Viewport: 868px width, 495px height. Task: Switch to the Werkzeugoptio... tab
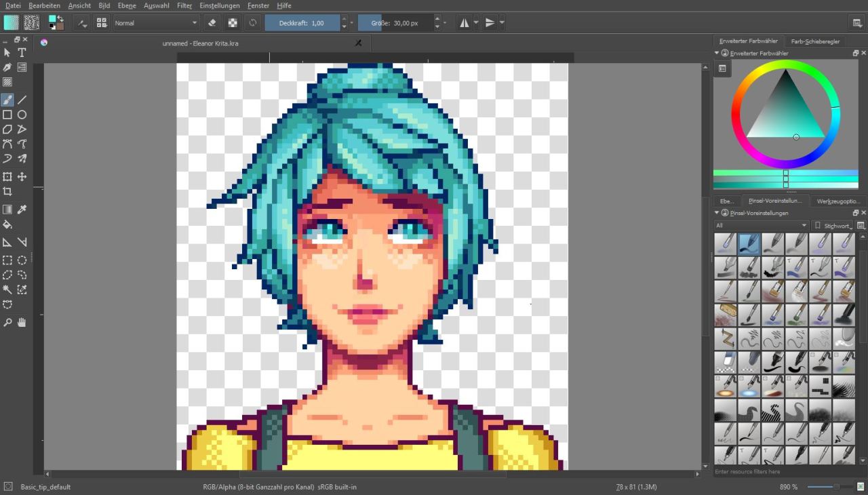coord(839,201)
